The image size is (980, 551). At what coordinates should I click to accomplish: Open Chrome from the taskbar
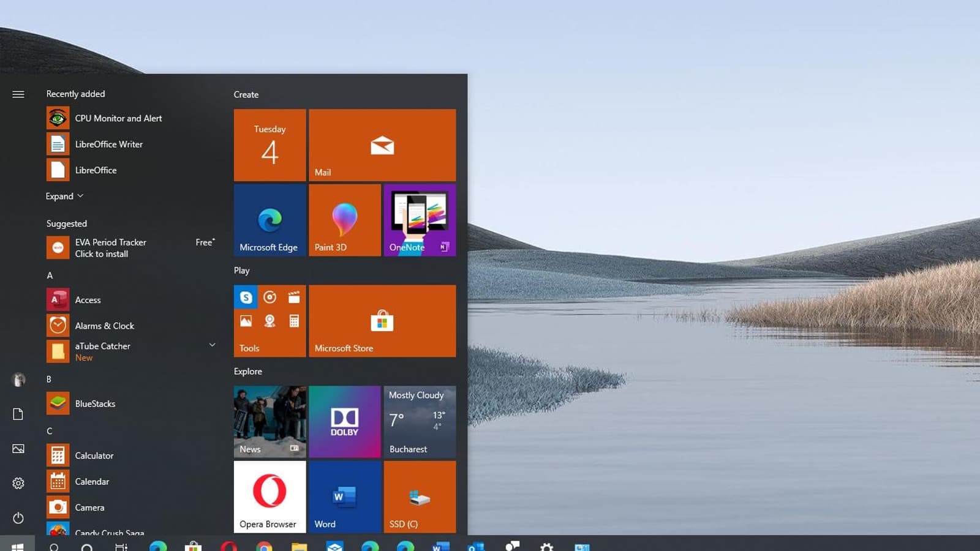pos(264,545)
